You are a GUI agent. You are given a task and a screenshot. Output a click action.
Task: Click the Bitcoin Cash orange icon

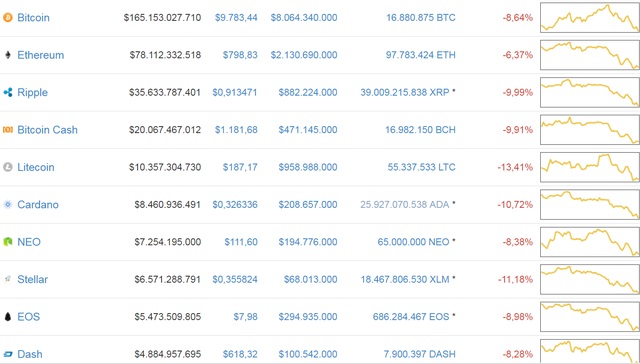[x=8, y=130]
